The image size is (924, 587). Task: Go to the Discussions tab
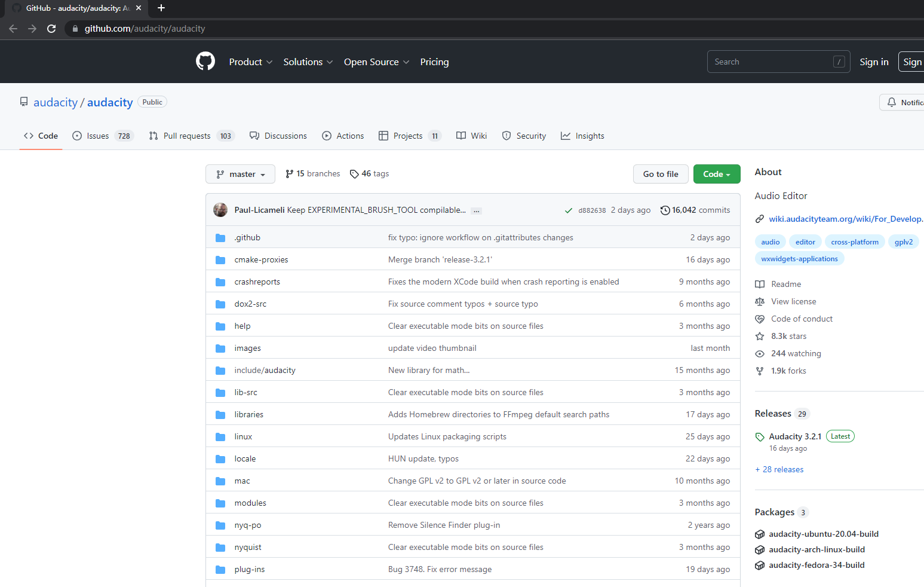coord(278,136)
